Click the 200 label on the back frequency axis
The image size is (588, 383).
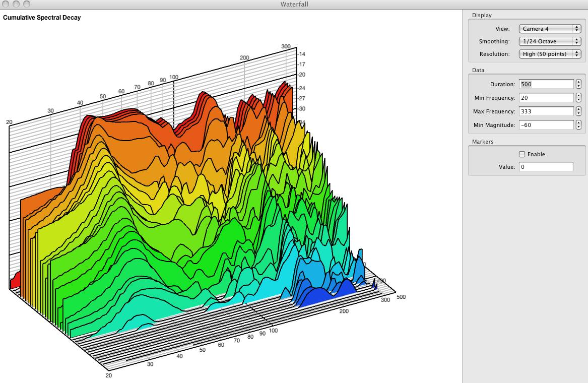244,58
